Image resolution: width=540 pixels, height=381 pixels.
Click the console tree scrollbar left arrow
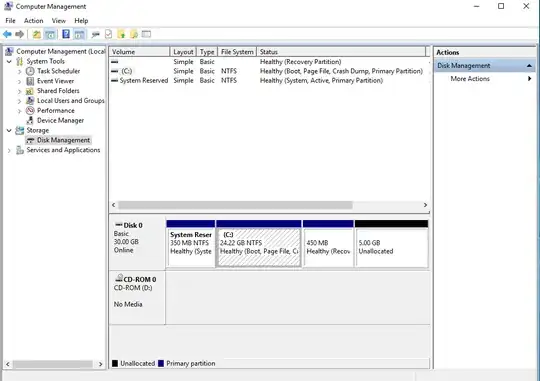[8, 364]
